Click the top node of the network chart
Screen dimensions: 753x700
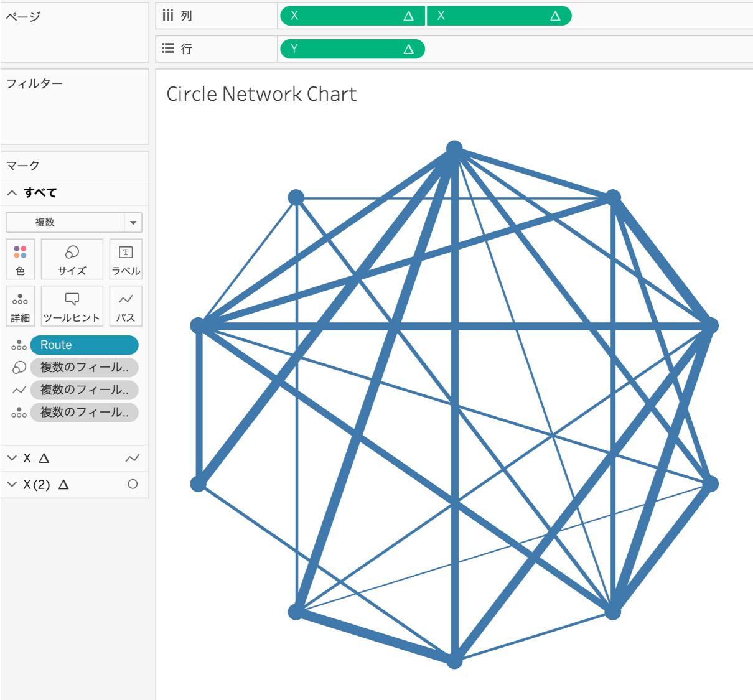pos(454,149)
